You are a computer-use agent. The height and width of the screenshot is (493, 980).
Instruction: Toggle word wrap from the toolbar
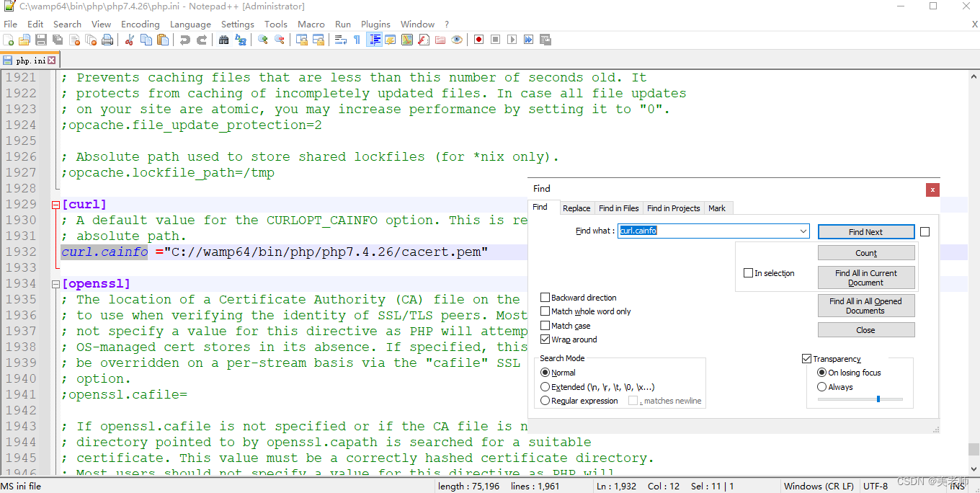(x=341, y=40)
